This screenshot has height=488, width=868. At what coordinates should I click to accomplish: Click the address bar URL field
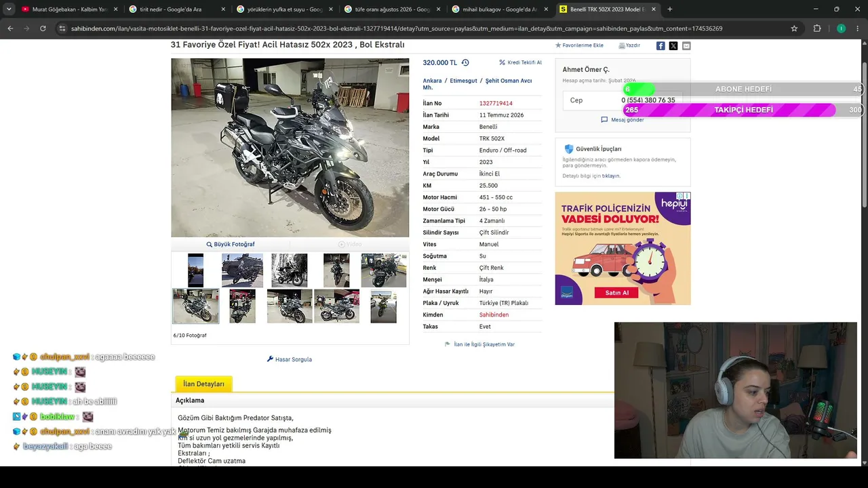pyautogui.click(x=427, y=28)
